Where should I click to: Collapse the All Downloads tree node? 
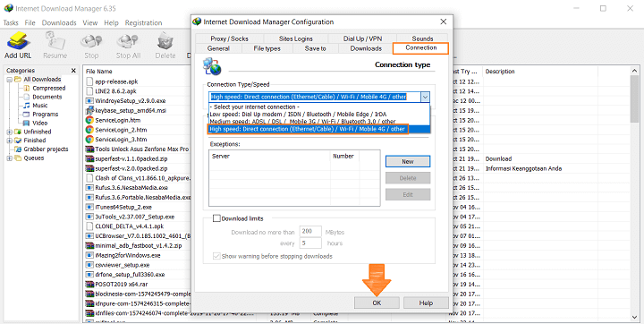(9, 80)
